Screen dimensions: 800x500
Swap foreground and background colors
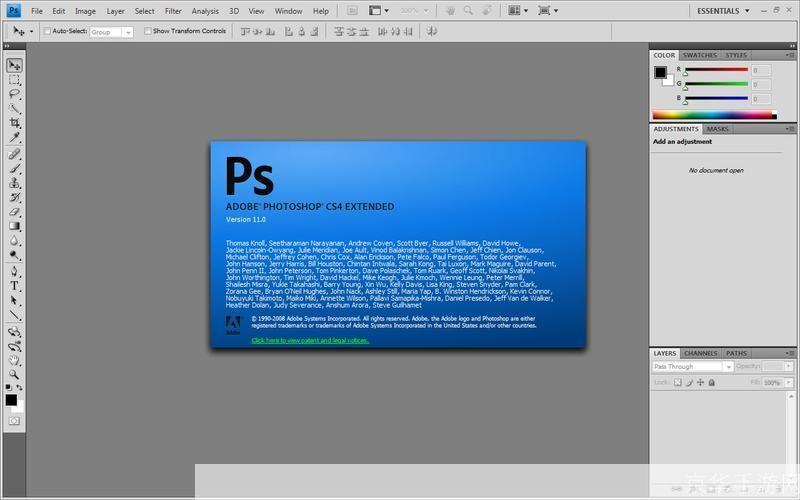pos(19,387)
